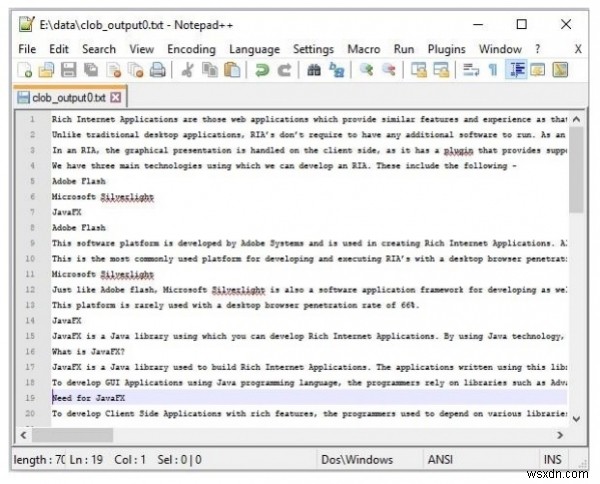The height and width of the screenshot is (484, 600).
Task: Close the current document via the toolbar icon
Action: pyautogui.click(x=114, y=70)
